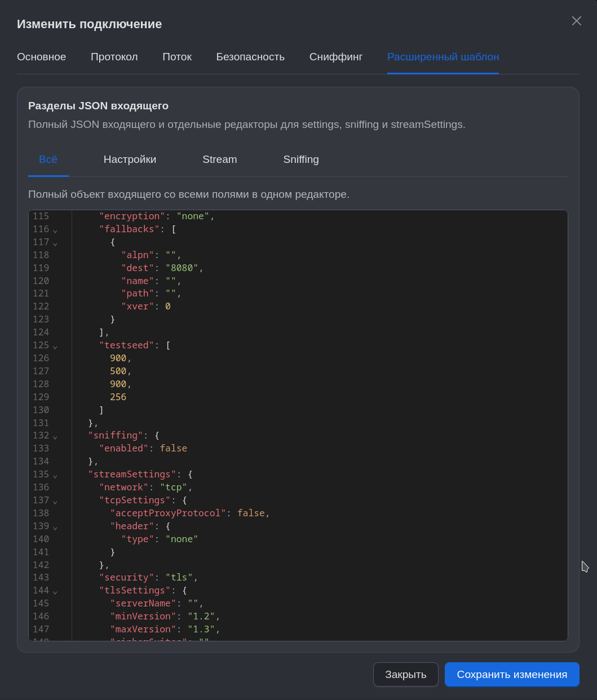Fold the streamSettings block at line 135

click(x=55, y=475)
